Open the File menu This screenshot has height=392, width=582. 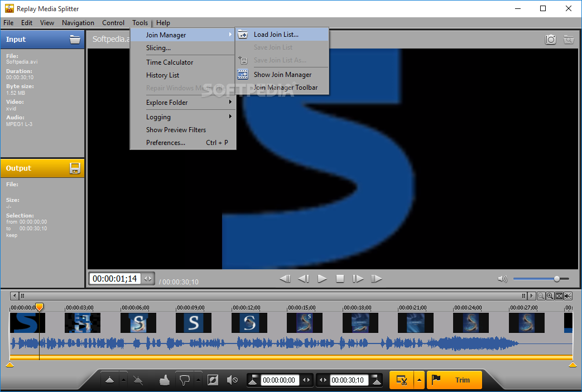[x=8, y=23]
